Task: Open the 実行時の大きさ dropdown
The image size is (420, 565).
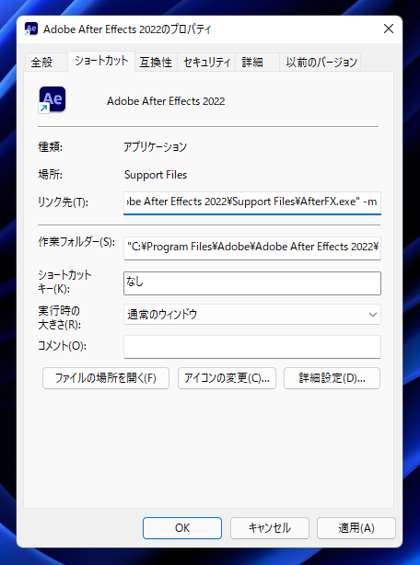Action: click(252, 315)
